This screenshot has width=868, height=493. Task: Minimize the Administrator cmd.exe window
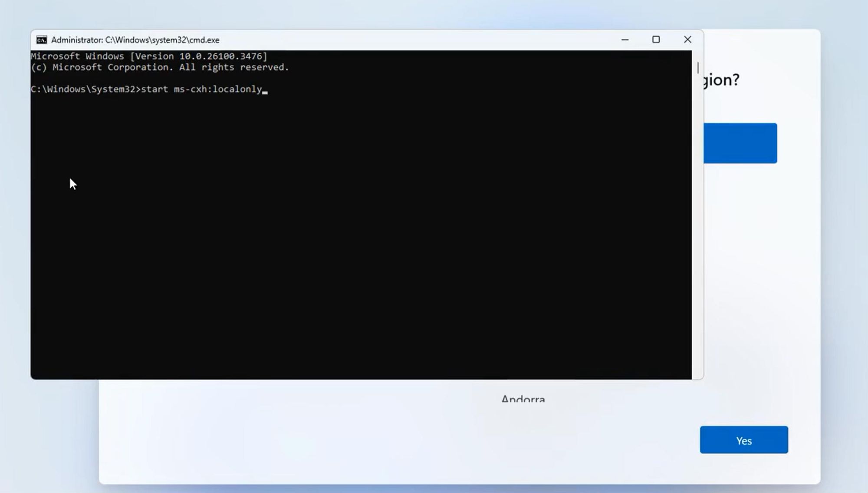click(625, 40)
